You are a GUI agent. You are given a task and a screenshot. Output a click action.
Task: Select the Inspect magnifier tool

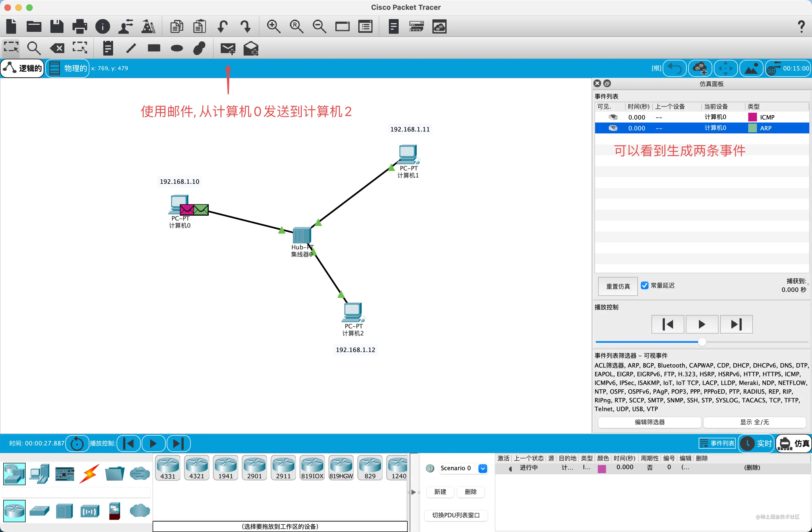[x=34, y=48]
